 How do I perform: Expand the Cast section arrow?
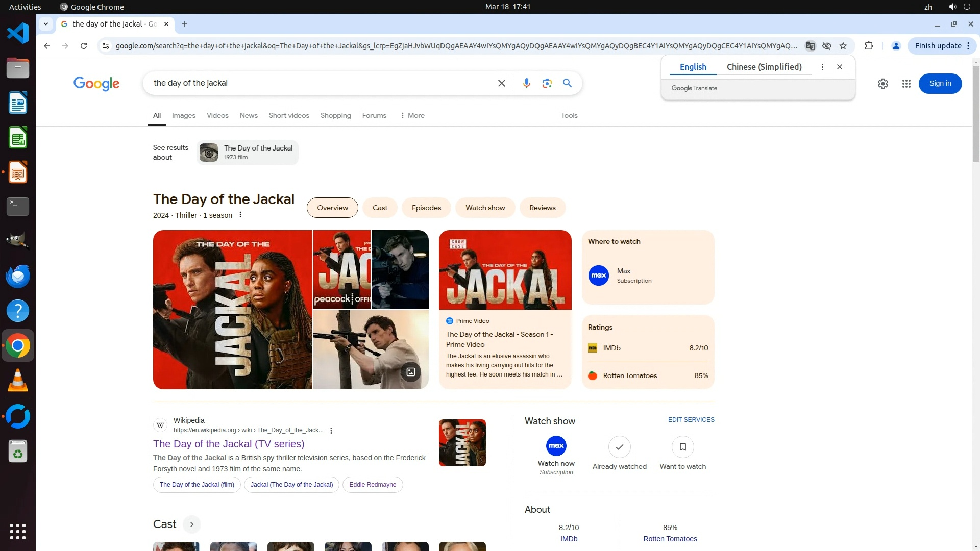[192, 524]
